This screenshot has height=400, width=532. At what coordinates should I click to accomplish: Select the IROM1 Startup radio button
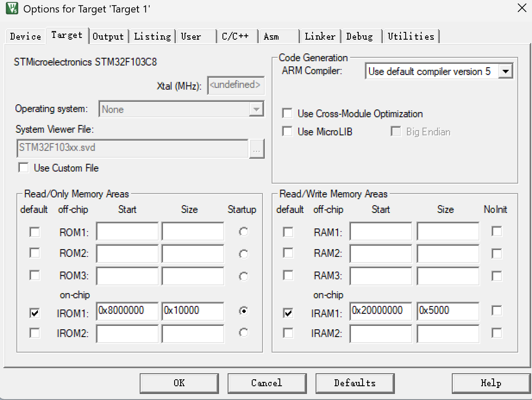coord(244,311)
